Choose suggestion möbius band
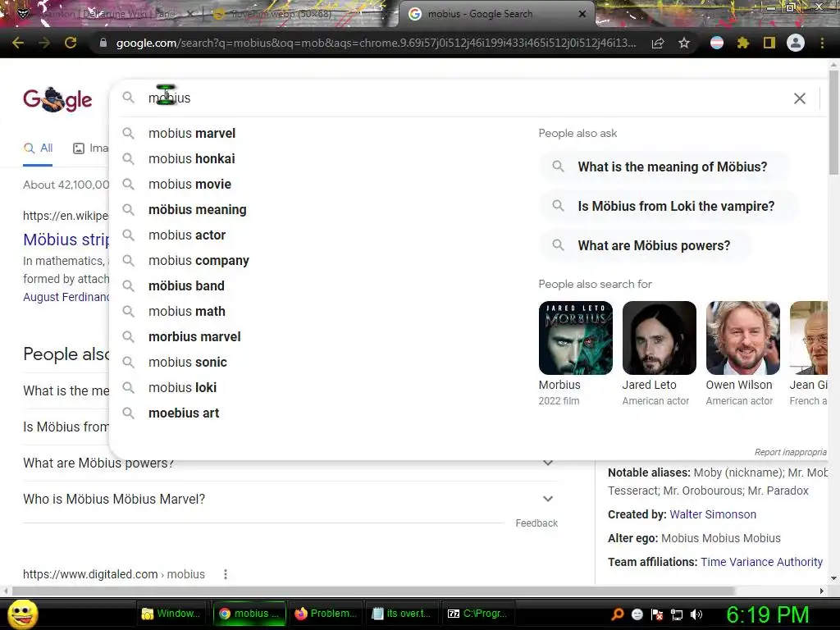The width and height of the screenshot is (840, 630). click(x=186, y=285)
